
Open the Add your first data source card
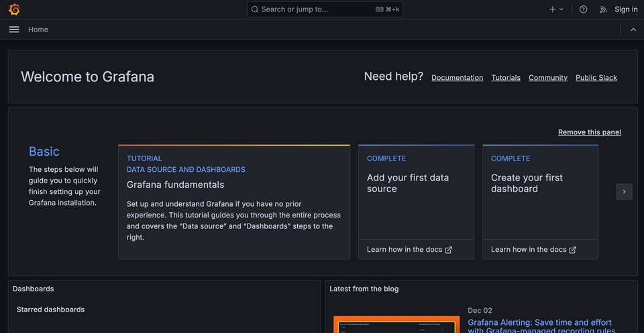[x=417, y=202]
